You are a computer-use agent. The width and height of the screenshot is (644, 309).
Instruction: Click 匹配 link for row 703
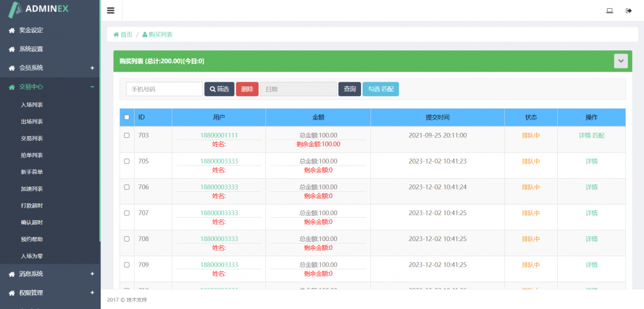[599, 135]
